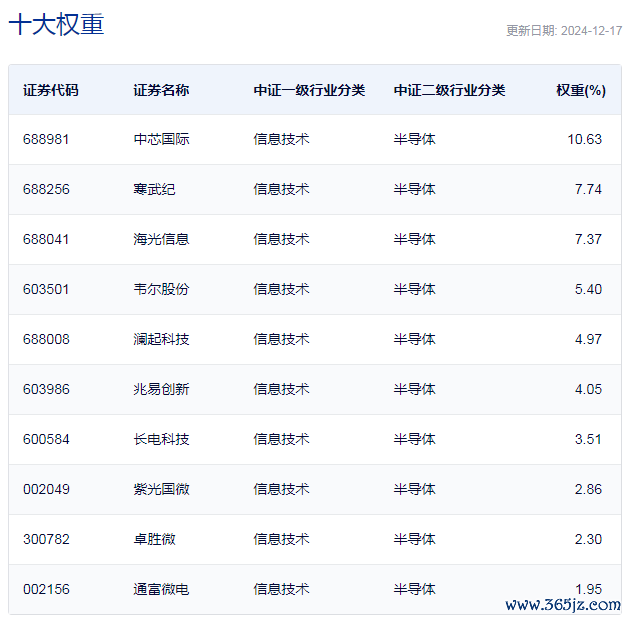The height and width of the screenshot is (620, 628).
Task: Select security code 300782
Action: [46, 539]
